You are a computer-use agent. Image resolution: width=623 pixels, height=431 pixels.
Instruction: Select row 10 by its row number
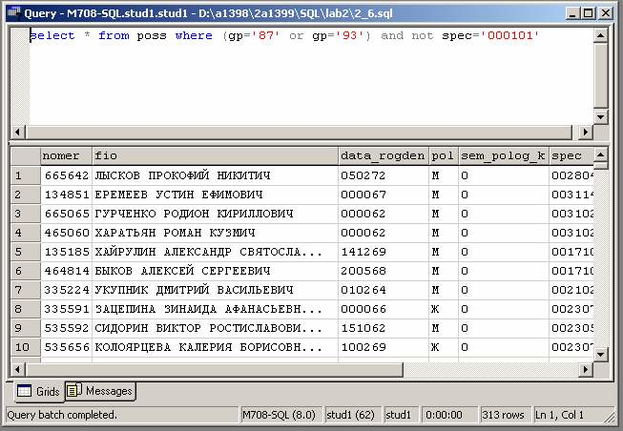[x=23, y=347]
